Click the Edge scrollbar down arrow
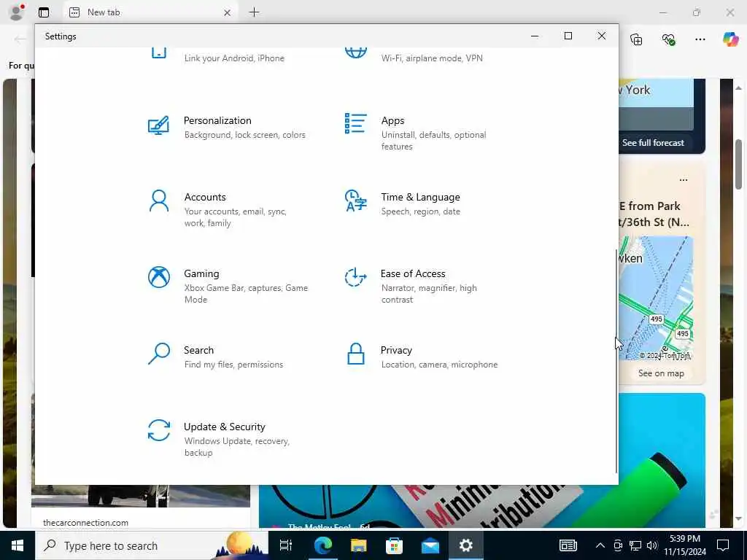 tap(738, 519)
